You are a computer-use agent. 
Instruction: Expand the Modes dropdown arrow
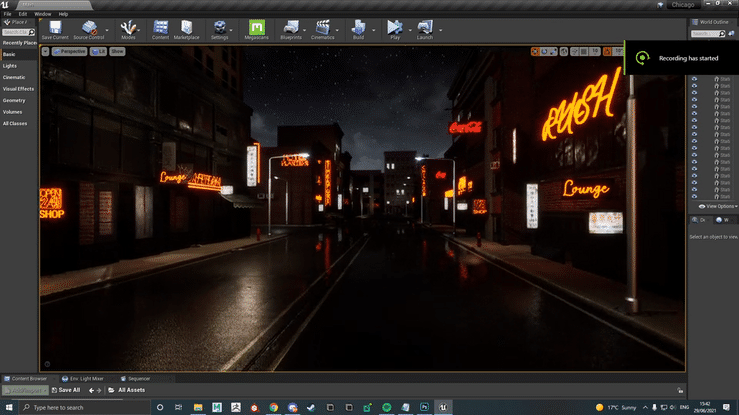[x=139, y=30]
